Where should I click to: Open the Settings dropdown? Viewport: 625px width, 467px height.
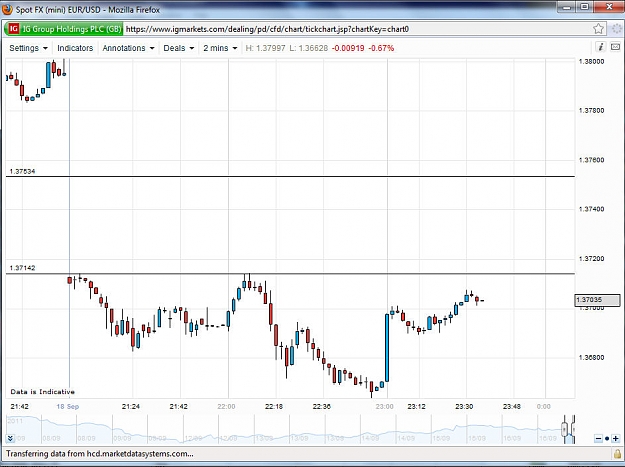(28, 48)
